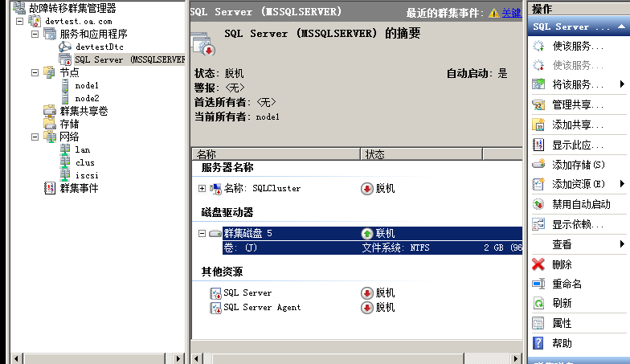This screenshot has height=364, width=630.
Task: Open the 群集共享卷 icon
Action: tap(50, 111)
